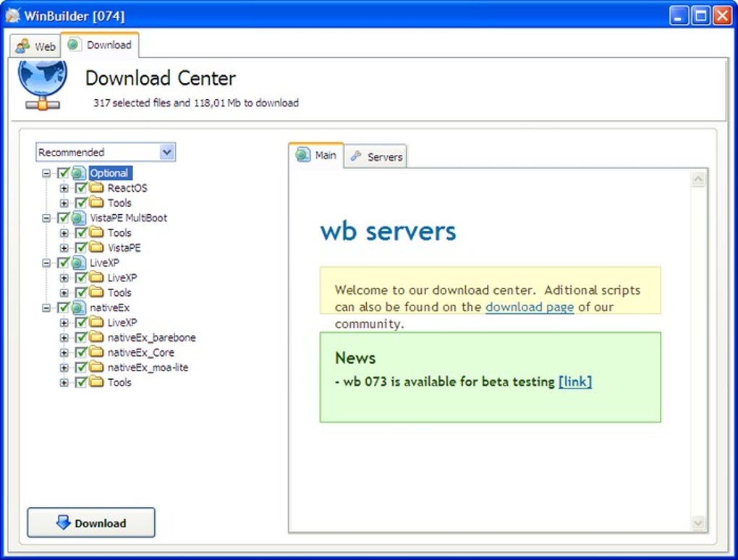Collapse the top-level LiveXP node
The width and height of the screenshot is (738, 560).
(x=46, y=263)
